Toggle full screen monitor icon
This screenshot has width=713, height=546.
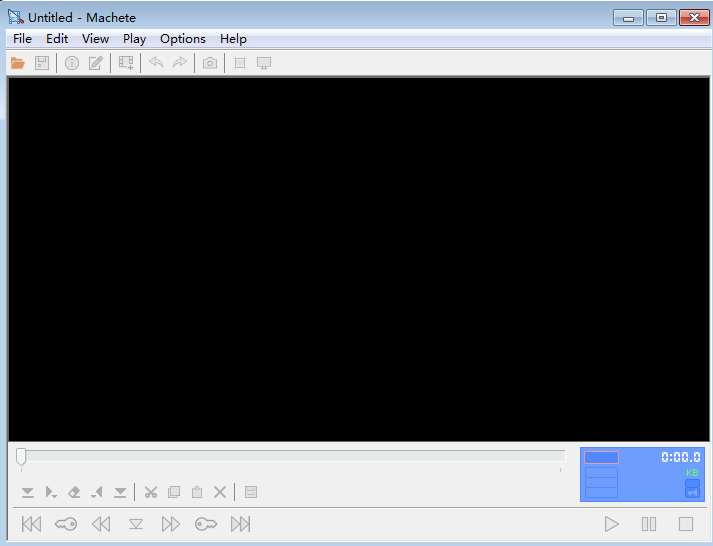[264, 63]
